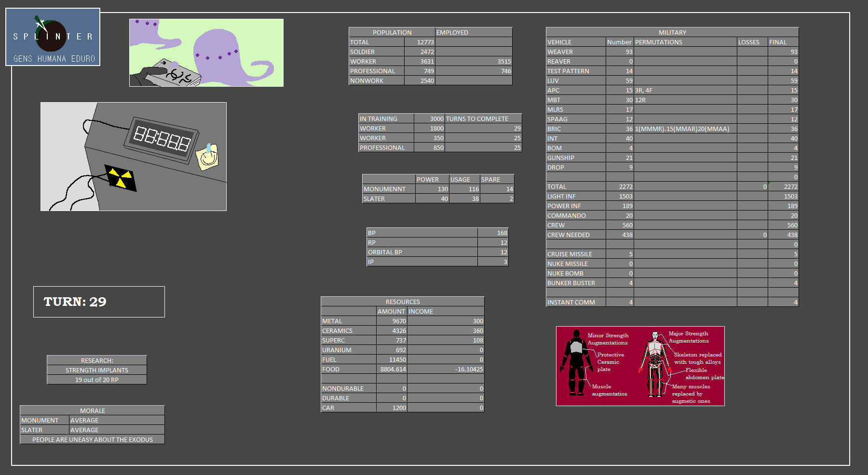Click the WEAVER vehicle number cell
The height and width of the screenshot is (475, 868).
click(x=620, y=52)
